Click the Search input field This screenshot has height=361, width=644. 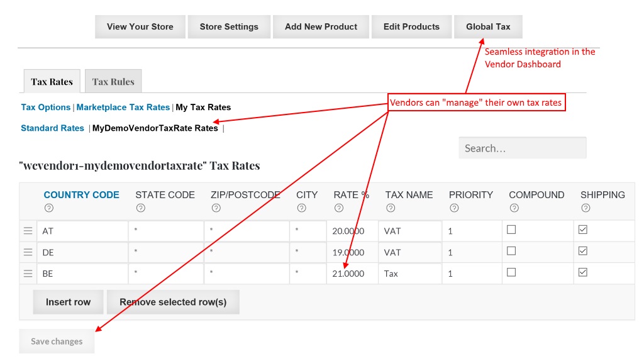[x=522, y=148]
